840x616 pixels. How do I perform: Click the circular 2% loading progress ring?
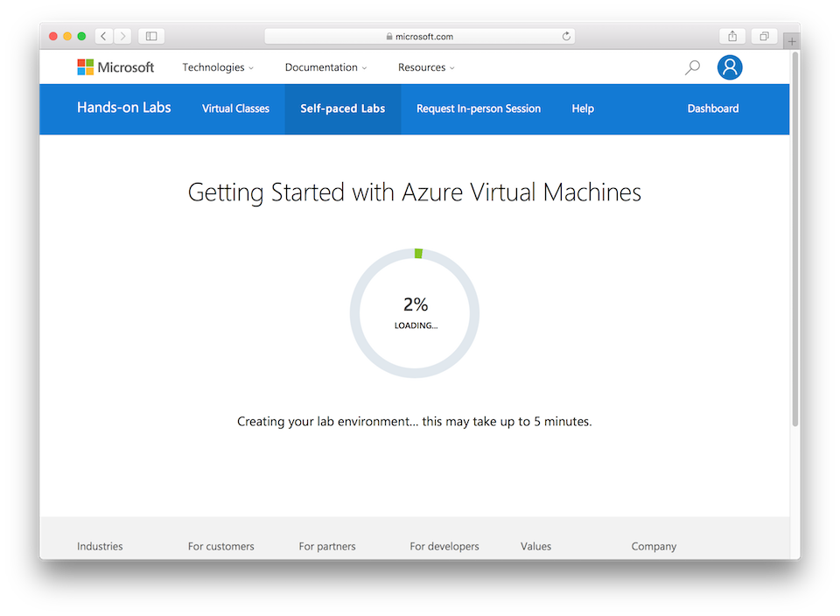(415, 313)
